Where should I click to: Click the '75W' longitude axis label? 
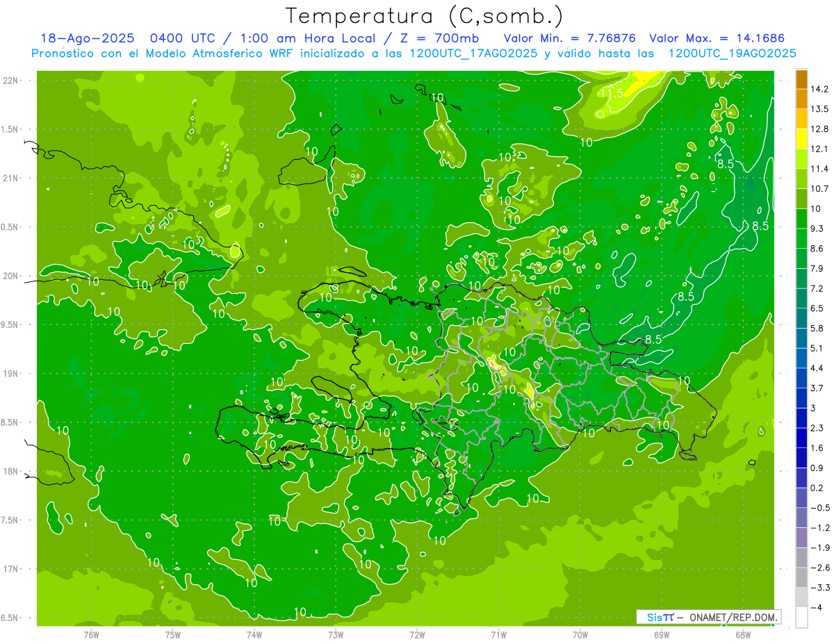pyautogui.click(x=173, y=634)
